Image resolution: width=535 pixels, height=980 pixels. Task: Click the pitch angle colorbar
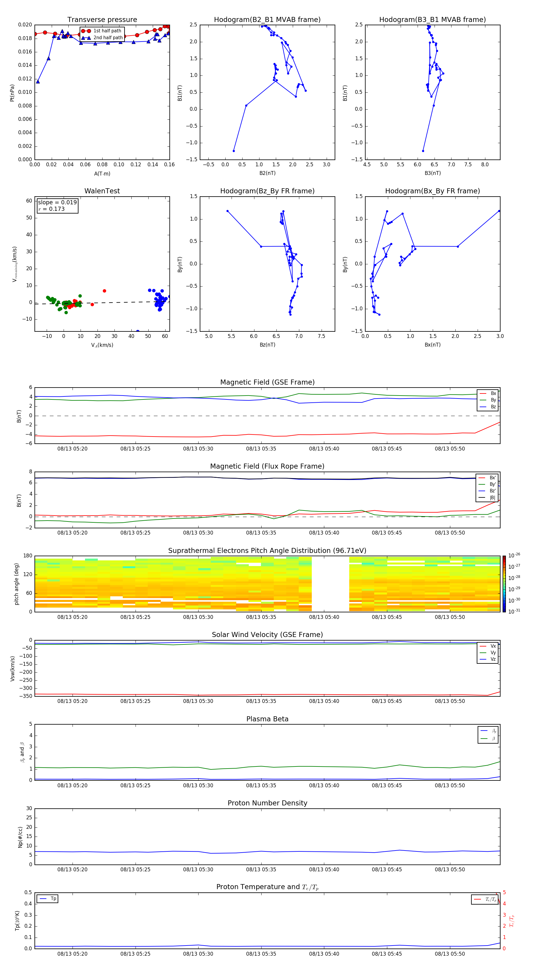coord(504,584)
